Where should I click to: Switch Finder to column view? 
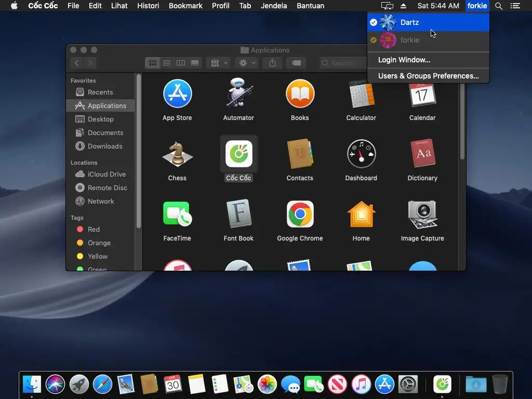coord(181,63)
